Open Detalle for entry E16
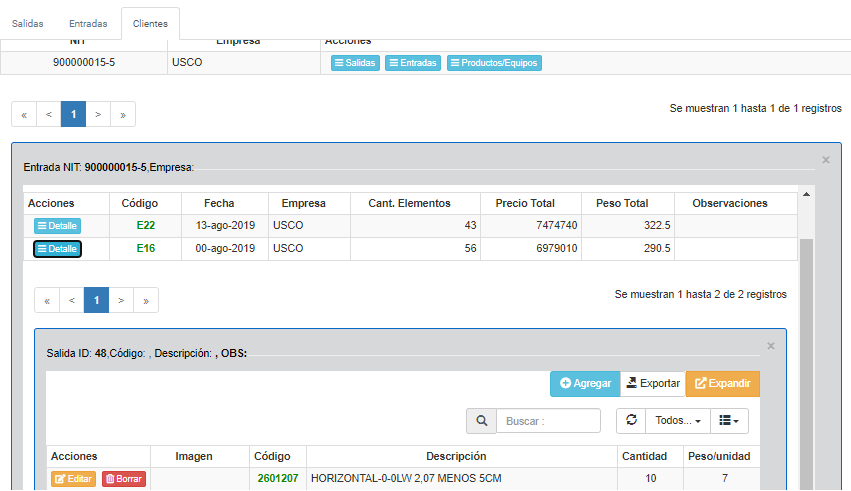Image resolution: width=851 pixels, height=491 pixels. pos(57,249)
